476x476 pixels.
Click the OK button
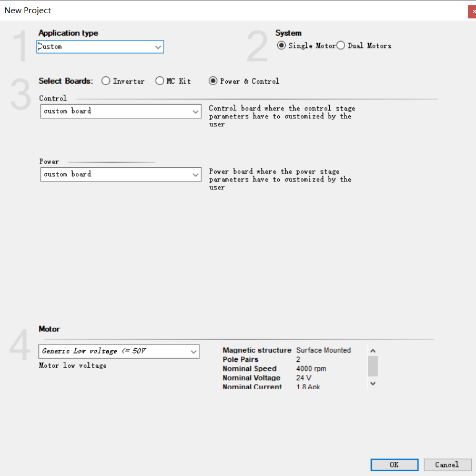tap(394, 465)
